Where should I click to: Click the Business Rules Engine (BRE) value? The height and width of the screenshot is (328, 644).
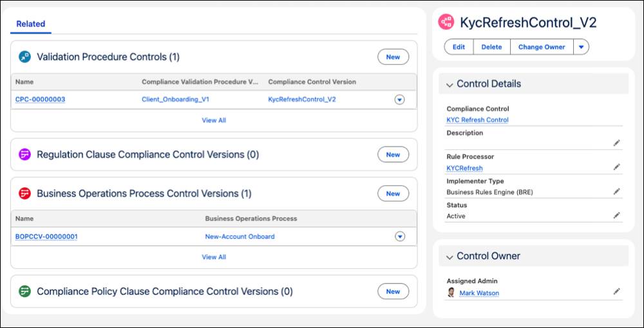click(489, 192)
